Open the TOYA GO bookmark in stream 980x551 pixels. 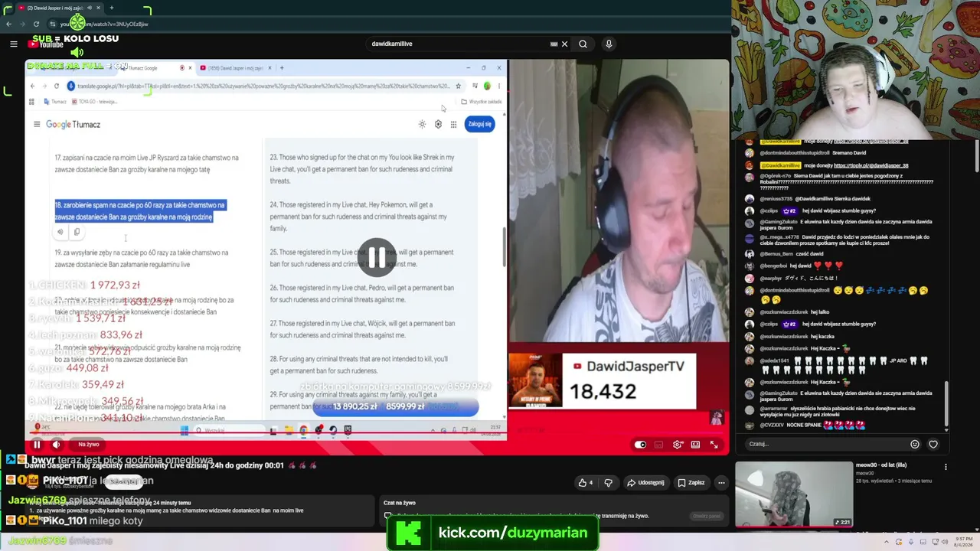click(96, 102)
